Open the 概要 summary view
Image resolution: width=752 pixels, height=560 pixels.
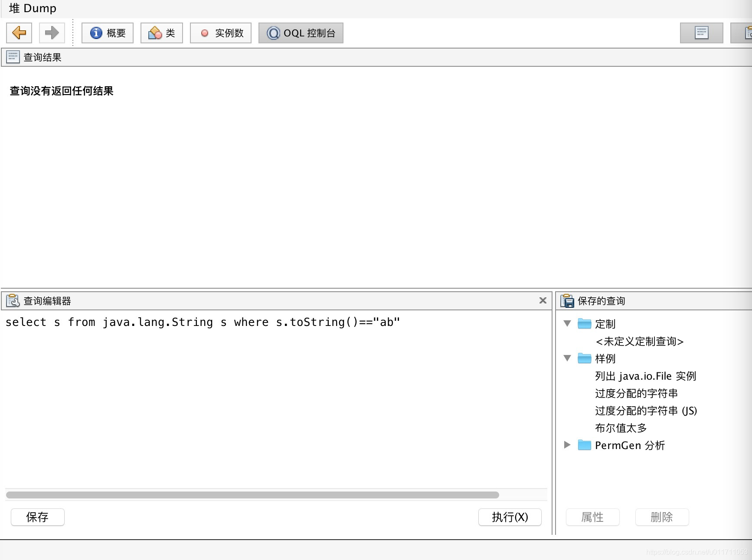[108, 33]
